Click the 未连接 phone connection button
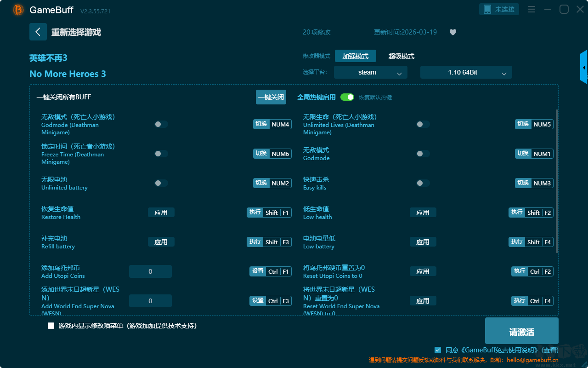Screen dimensions: 588x368 (499, 9)
